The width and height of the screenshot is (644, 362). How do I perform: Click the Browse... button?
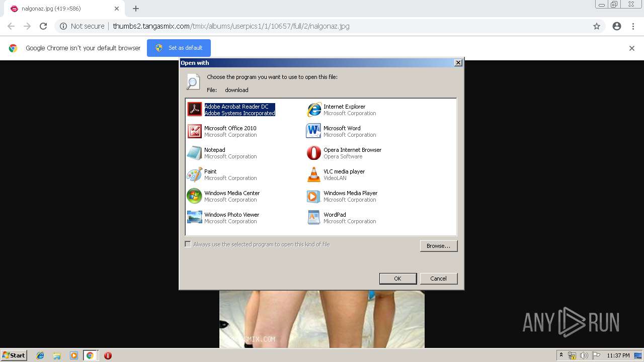point(439,246)
